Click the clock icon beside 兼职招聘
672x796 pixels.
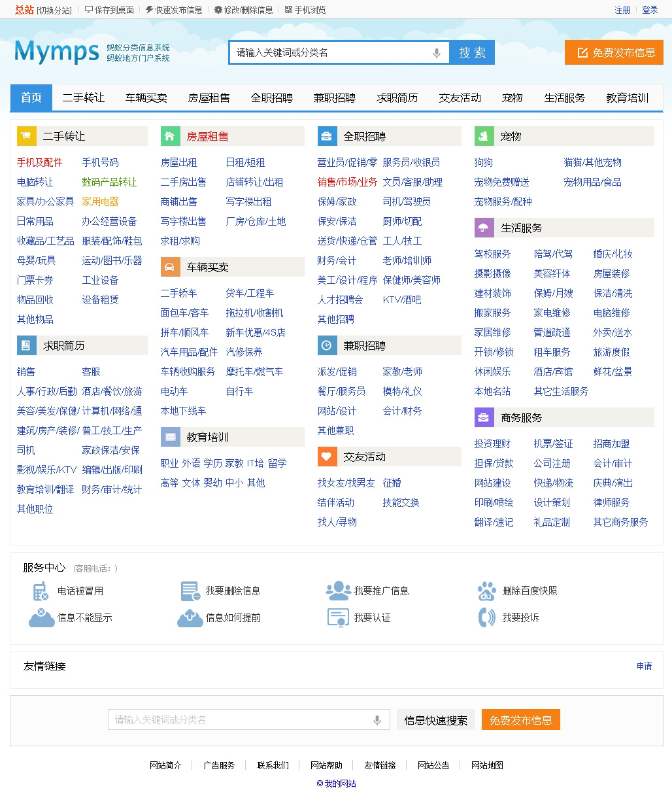pos(327,345)
